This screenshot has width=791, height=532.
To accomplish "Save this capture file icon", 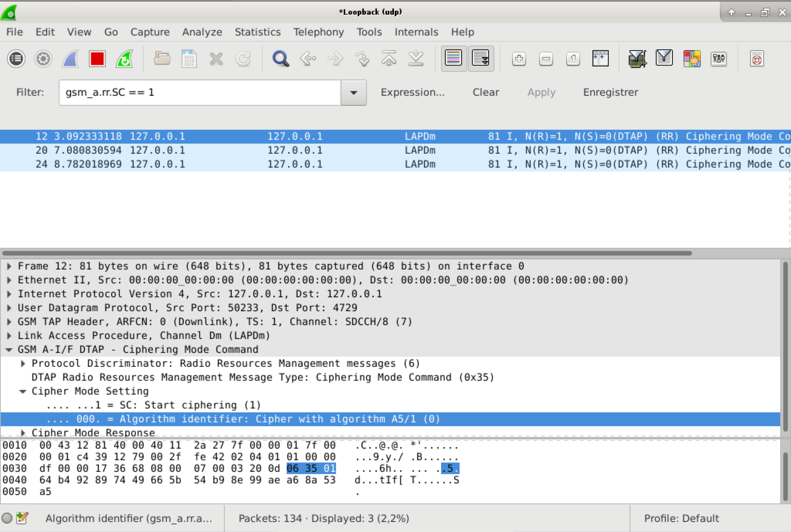I will (x=189, y=59).
